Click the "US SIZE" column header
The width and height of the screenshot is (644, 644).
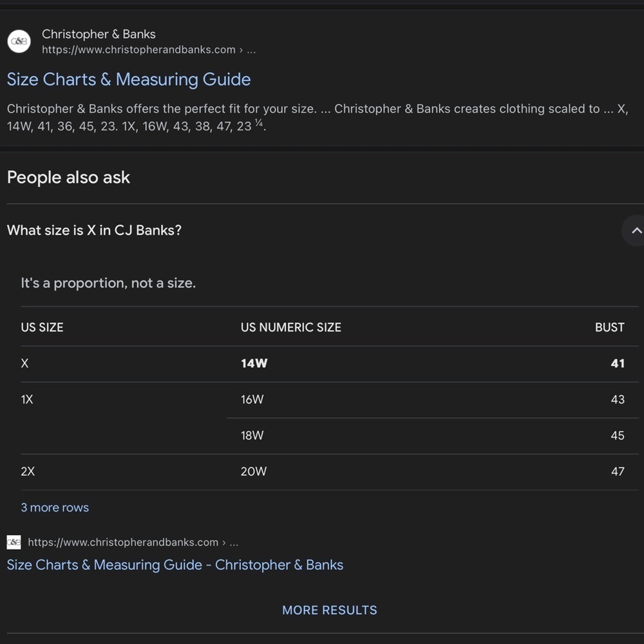coord(42,327)
